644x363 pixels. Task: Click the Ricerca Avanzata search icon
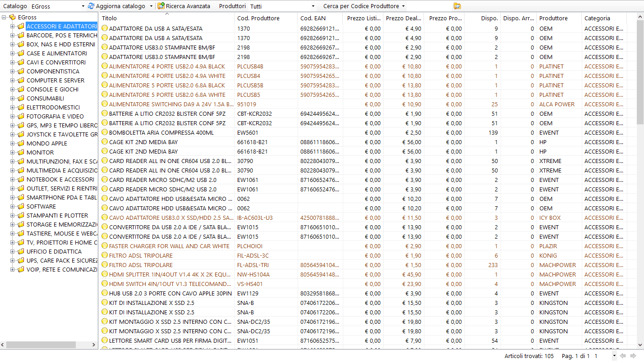(x=161, y=6)
